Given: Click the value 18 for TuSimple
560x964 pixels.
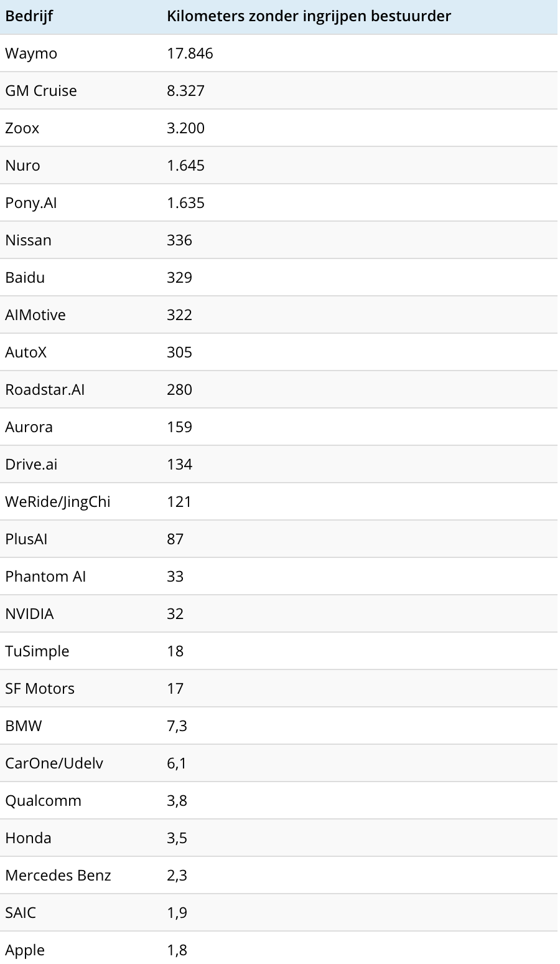Looking at the screenshot, I should pyautogui.click(x=175, y=651).
